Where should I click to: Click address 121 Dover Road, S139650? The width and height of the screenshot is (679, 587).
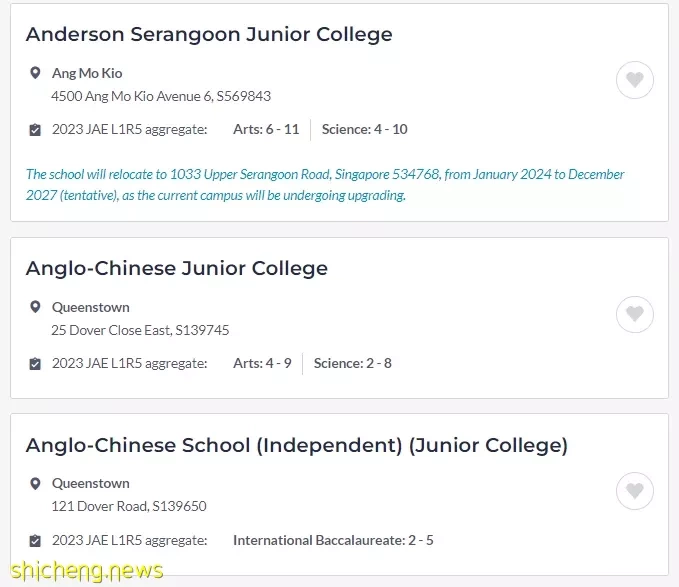(x=129, y=506)
